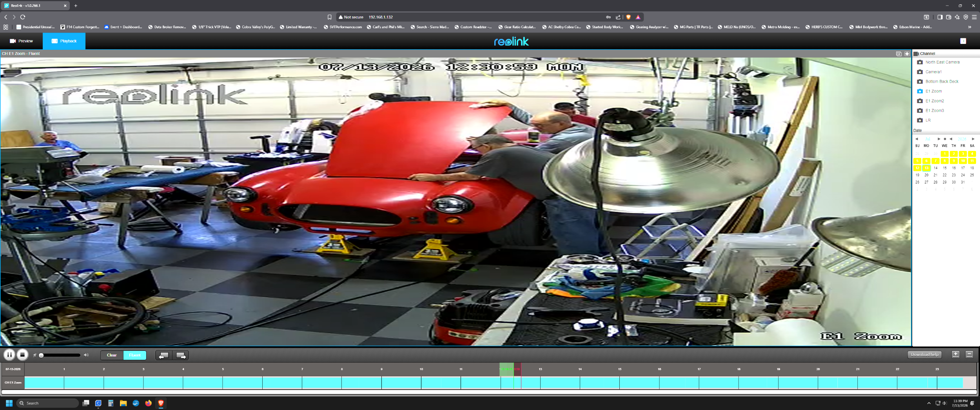This screenshot has height=410, width=980.
Task: Reload the Reolink page
Action: pyautogui.click(x=23, y=17)
